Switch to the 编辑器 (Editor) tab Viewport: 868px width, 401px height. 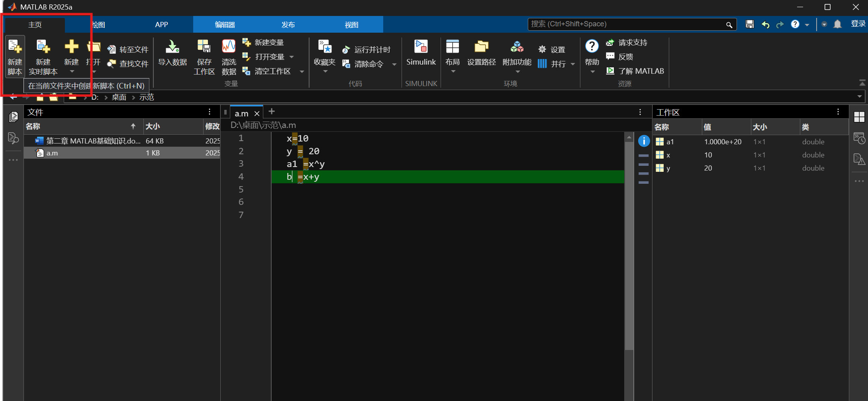pyautogui.click(x=225, y=25)
